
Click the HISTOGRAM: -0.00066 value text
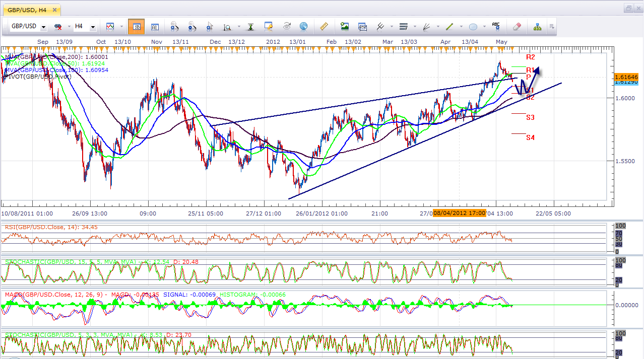coord(253,295)
